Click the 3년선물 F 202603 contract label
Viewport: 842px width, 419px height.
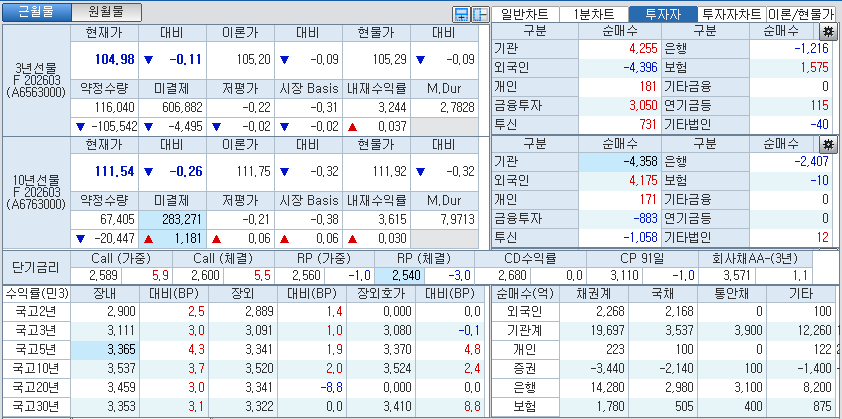36,81
